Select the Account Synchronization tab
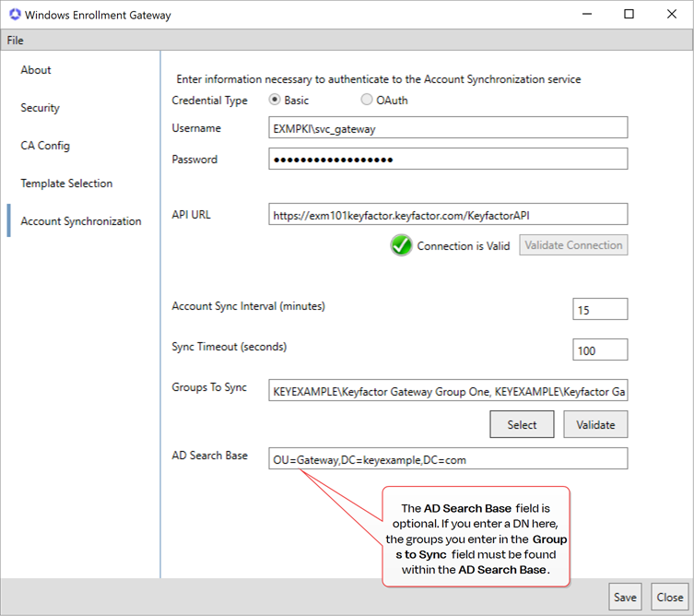 tap(81, 221)
